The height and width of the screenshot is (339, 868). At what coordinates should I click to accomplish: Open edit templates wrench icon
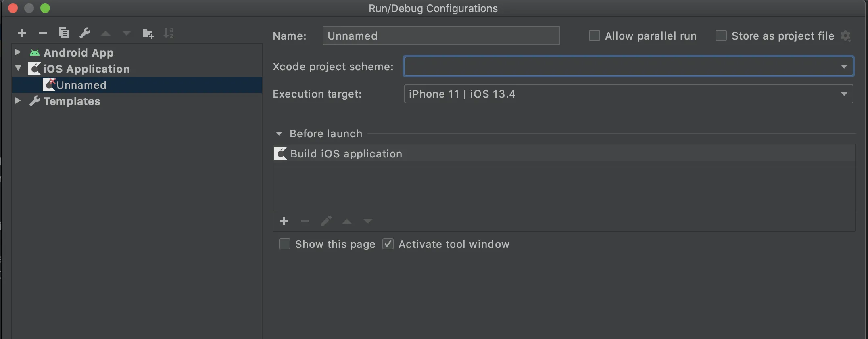[x=85, y=33]
